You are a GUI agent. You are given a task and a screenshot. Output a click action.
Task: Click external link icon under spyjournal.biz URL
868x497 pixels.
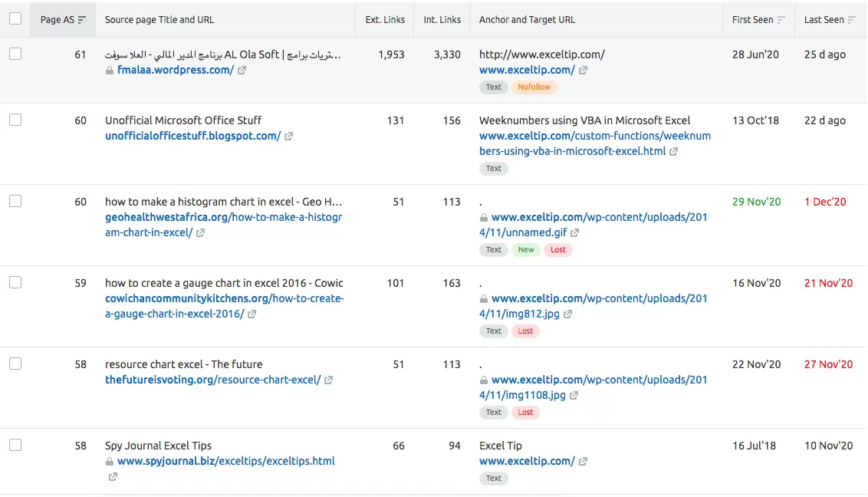coord(113,477)
